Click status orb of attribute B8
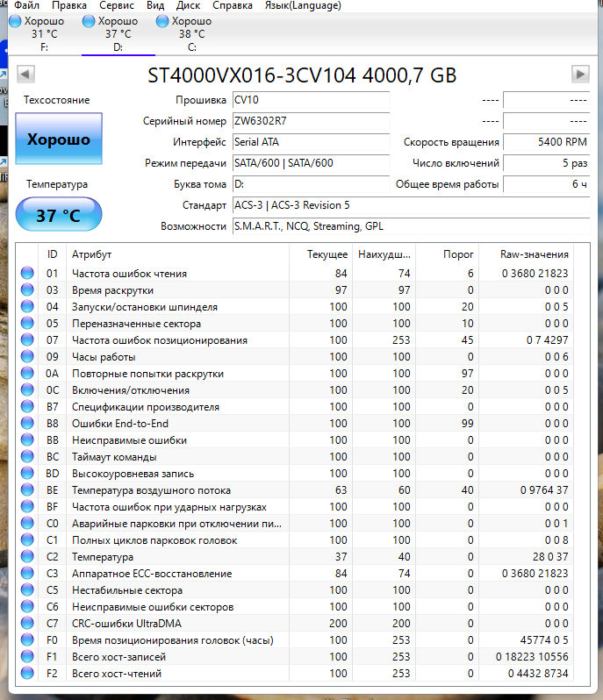 tap(27, 423)
